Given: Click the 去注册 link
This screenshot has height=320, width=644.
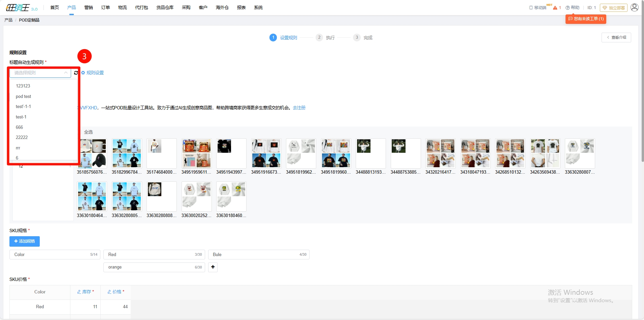Looking at the screenshot, I should (x=299, y=108).
